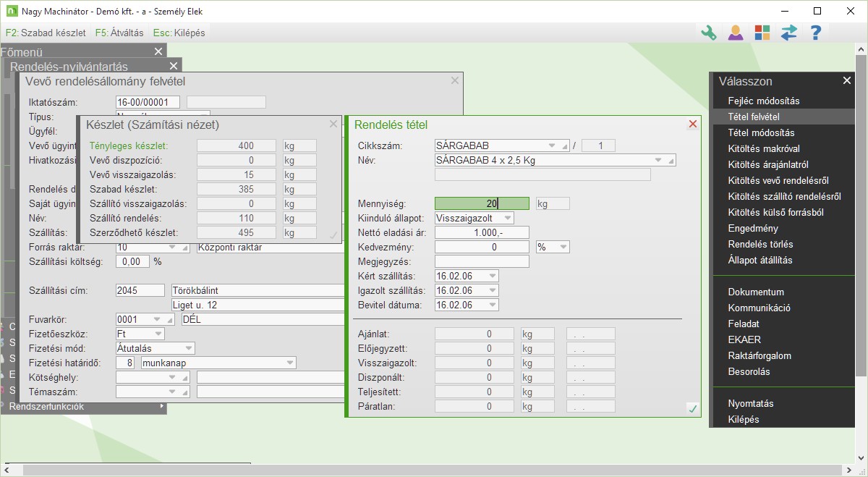Close the Főmenü panel
868x477 pixels.
[x=158, y=51]
